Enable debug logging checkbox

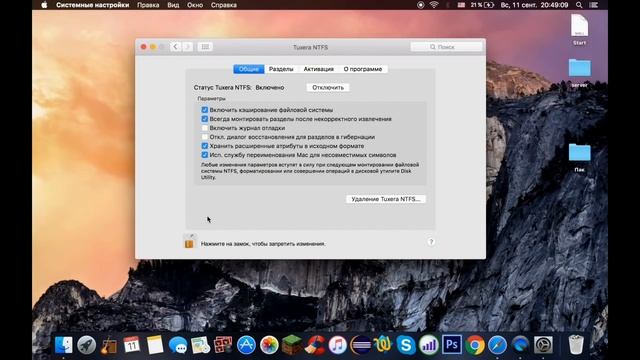coord(204,128)
